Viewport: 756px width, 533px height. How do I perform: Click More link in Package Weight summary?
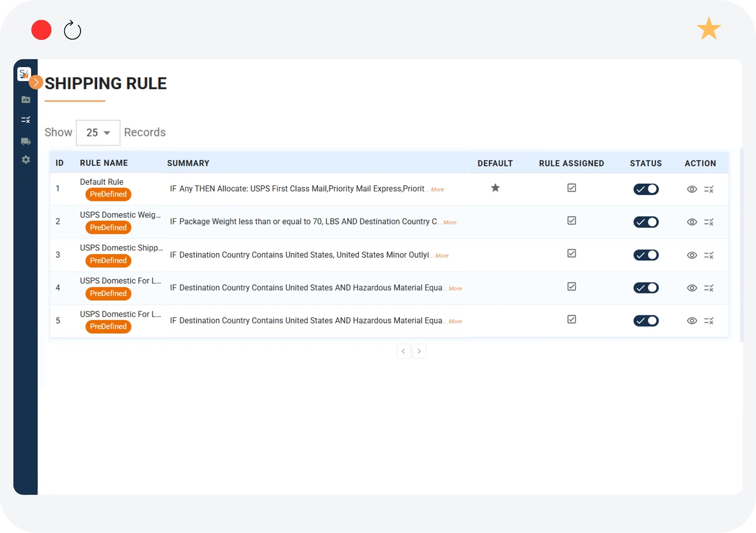coord(450,222)
